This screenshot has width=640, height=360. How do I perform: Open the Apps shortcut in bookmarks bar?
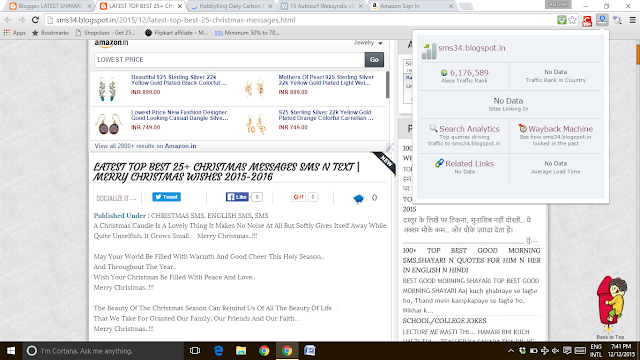(x=15, y=33)
